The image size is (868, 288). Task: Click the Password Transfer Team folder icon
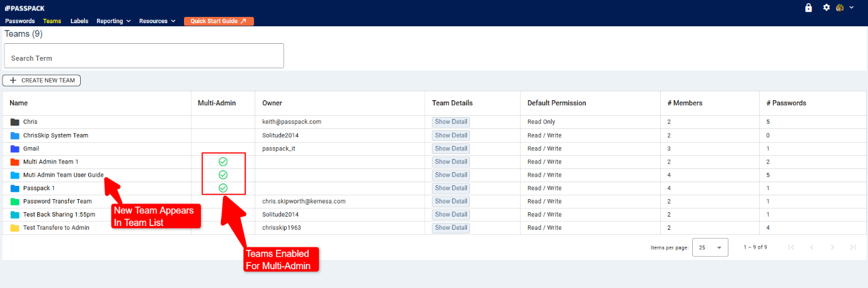click(15, 201)
